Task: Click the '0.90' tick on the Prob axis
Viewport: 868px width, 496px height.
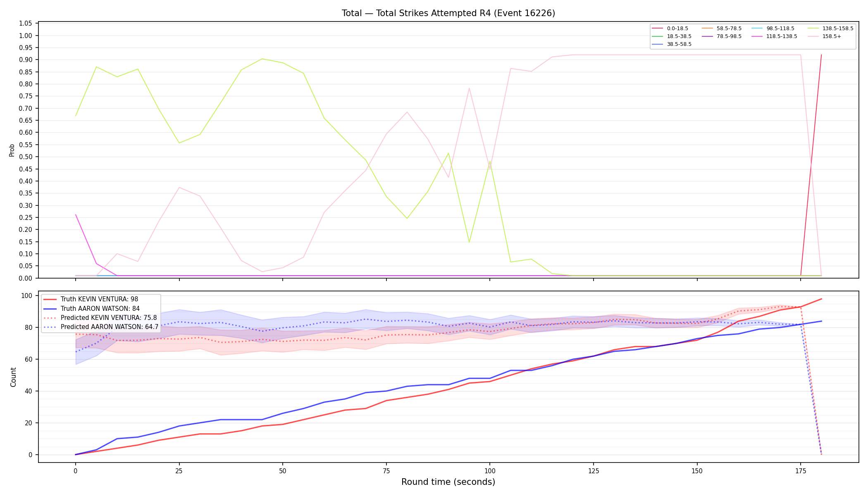Action: [26, 60]
